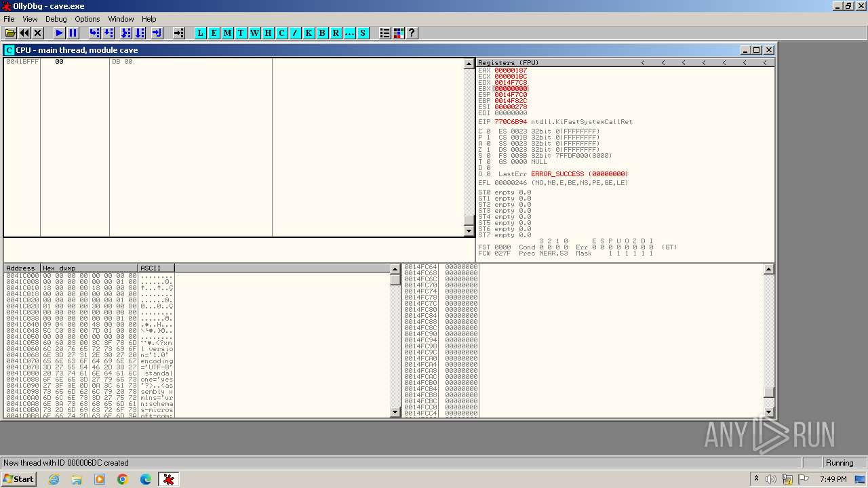This screenshot has width=868, height=488.
Task: Toggle the P flag bit
Action: click(x=489, y=138)
